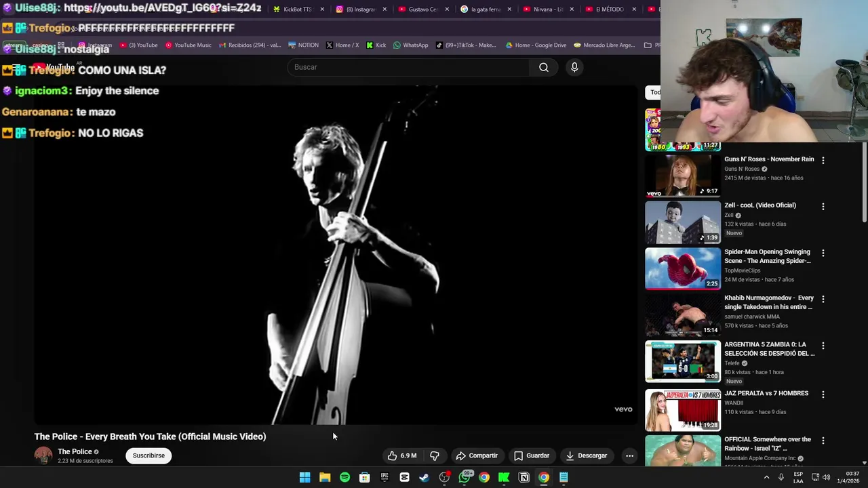The image size is (868, 488).
Task: Open JAZ PERALTA vs 7 HOMBRES thumbnail
Action: (x=682, y=410)
